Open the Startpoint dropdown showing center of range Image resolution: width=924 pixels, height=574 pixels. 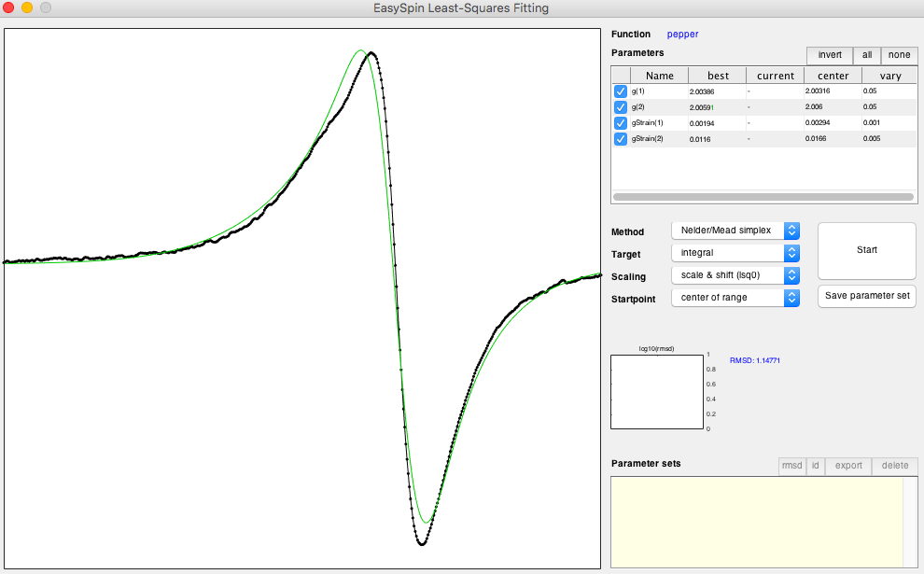click(735, 298)
